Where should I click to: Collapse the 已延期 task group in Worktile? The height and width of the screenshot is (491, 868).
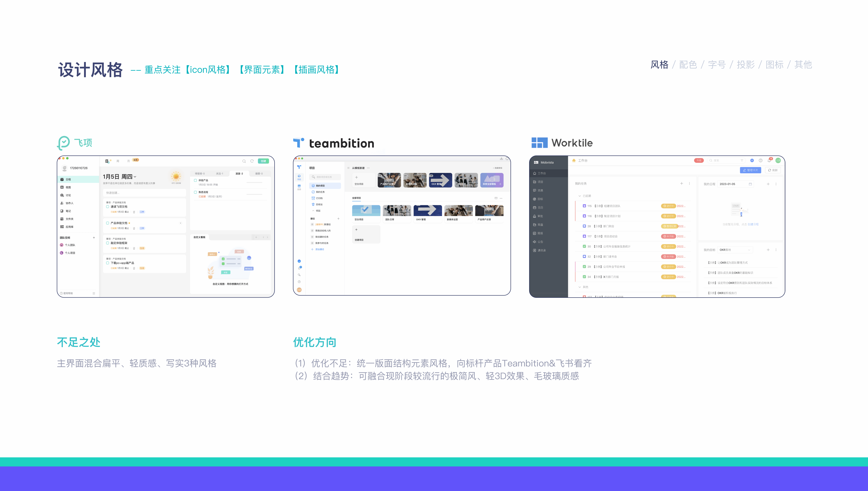coord(580,196)
